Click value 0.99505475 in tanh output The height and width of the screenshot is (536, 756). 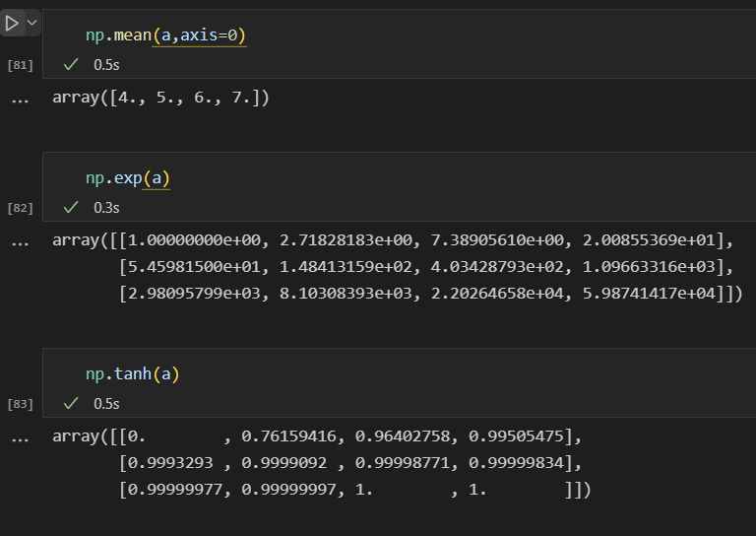(517, 436)
